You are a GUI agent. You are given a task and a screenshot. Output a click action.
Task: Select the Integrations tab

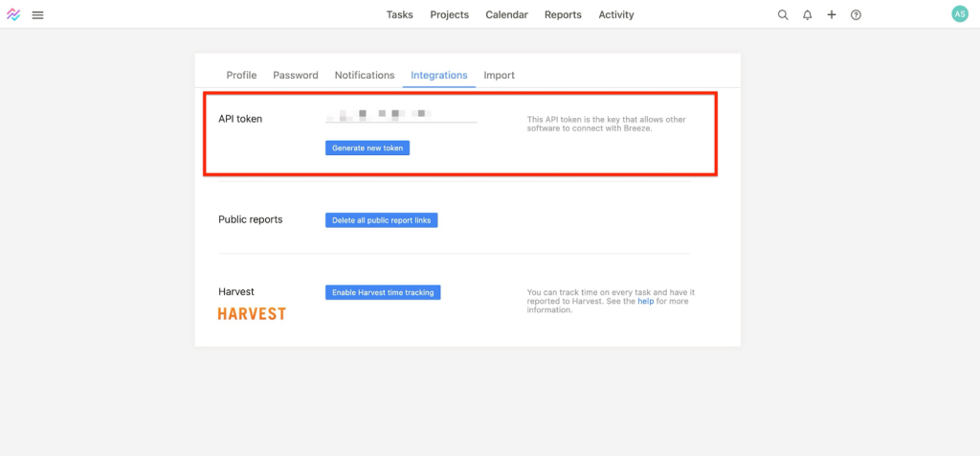click(x=439, y=75)
